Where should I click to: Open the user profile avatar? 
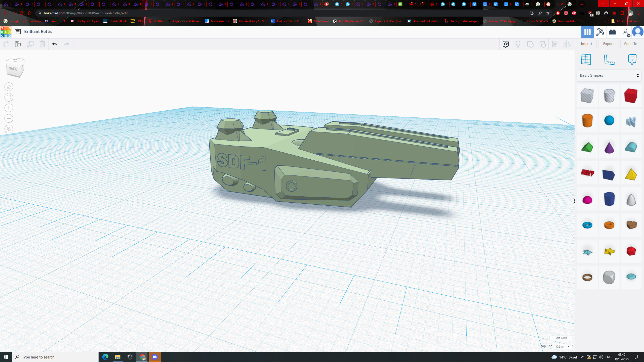point(638,32)
